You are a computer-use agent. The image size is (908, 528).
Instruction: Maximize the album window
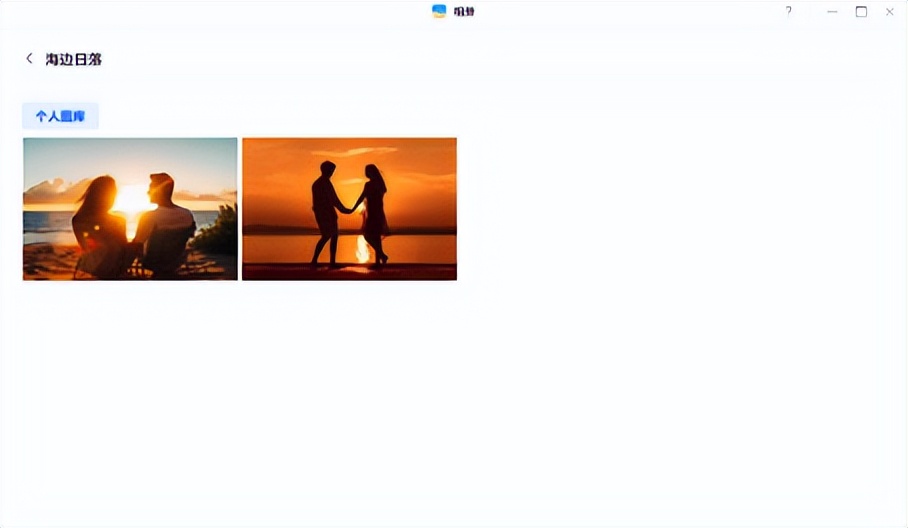(861, 11)
